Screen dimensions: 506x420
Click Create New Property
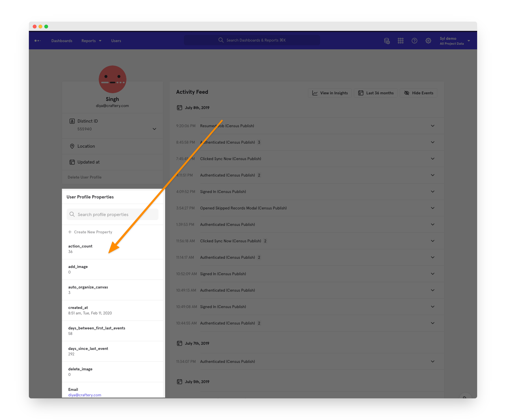pyautogui.click(x=90, y=232)
